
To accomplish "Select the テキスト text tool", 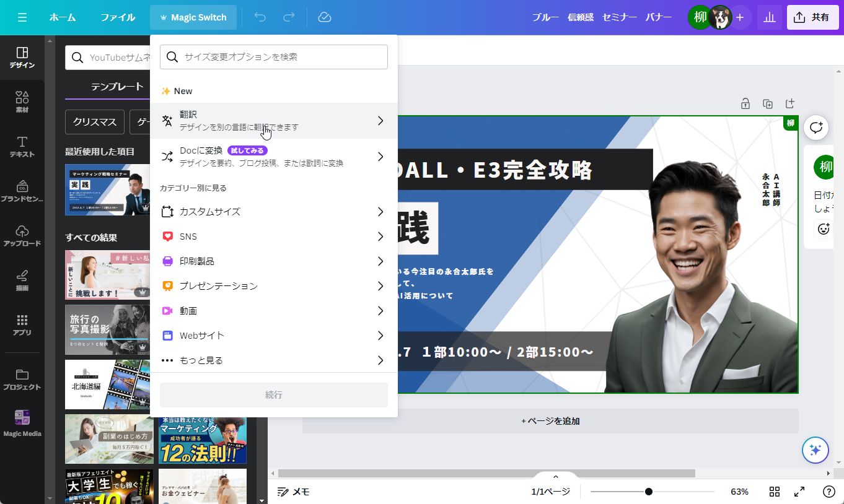I will (22, 146).
